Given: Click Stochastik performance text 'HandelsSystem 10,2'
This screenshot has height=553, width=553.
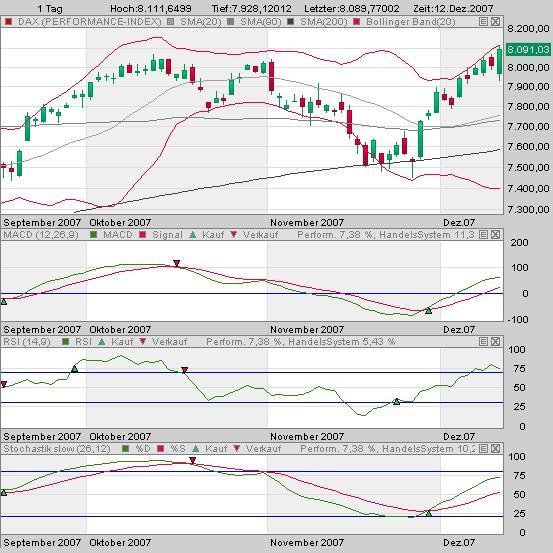Looking at the screenshot, I should click(x=429, y=449).
